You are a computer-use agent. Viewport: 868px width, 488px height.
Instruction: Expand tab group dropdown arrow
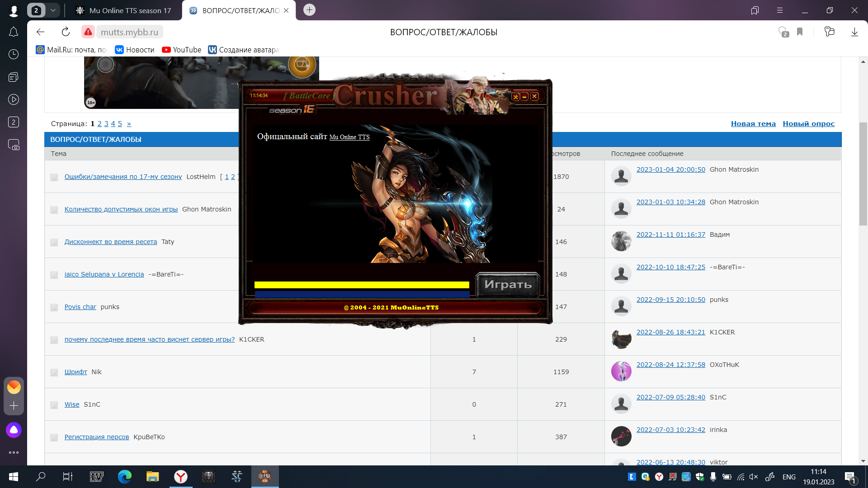point(53,10)
